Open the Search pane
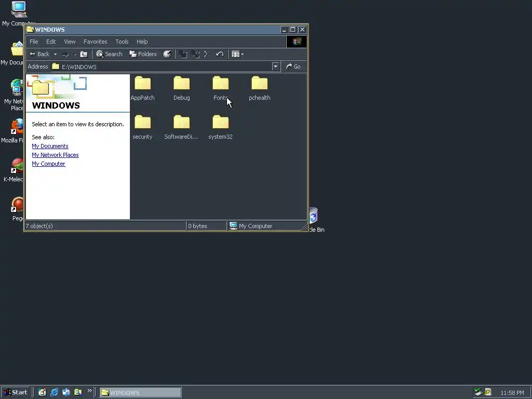This screenshot has width=532, height=399. click(x=109, y=54)
